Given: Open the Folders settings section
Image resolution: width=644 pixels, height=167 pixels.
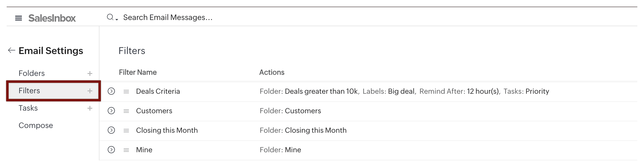Looking at the screenshot, I should pos(32,73).
